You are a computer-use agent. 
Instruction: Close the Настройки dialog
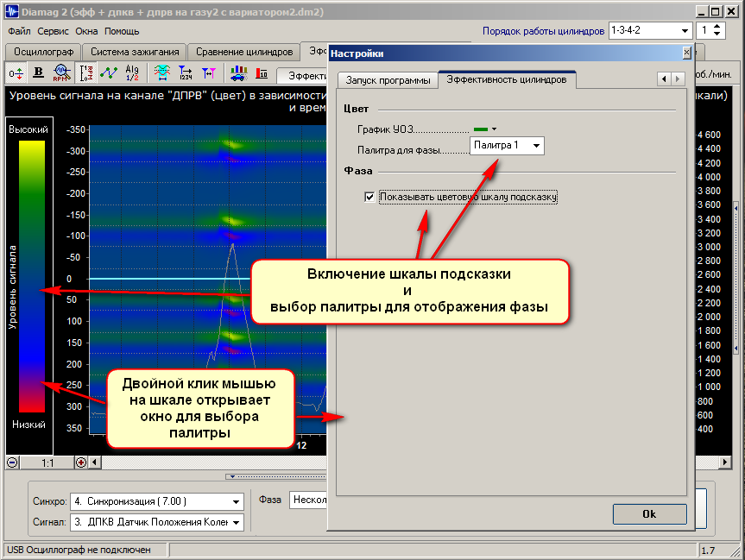(x=686, y=53)
